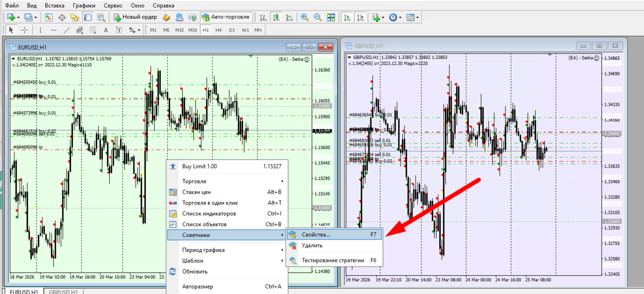Switch timeframe to D1
The width and height of the screenshot is (644, 294).
[x=232, y=30]
